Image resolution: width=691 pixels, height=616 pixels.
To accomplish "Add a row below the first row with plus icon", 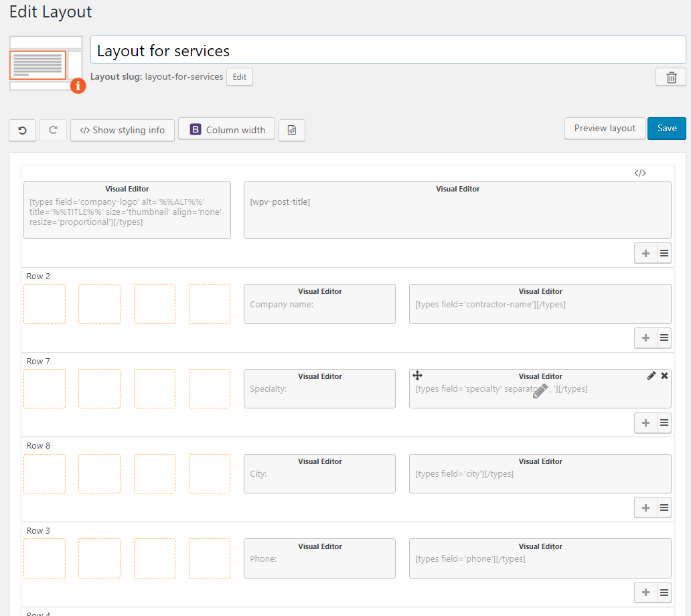I will (645, 253).
